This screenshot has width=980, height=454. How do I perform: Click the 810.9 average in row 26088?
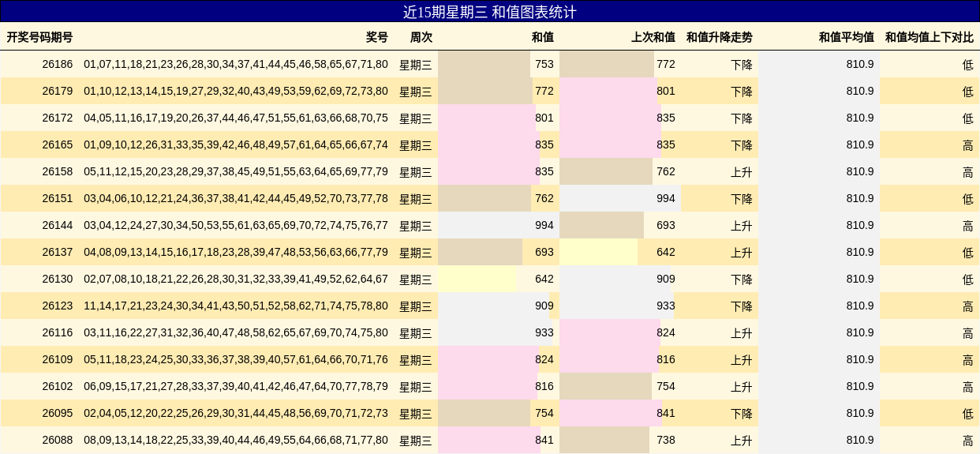point(860,440)
